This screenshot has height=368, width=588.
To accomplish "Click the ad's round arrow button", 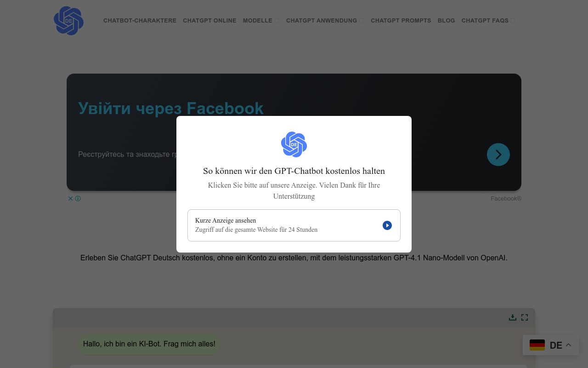I will point(498,155).
